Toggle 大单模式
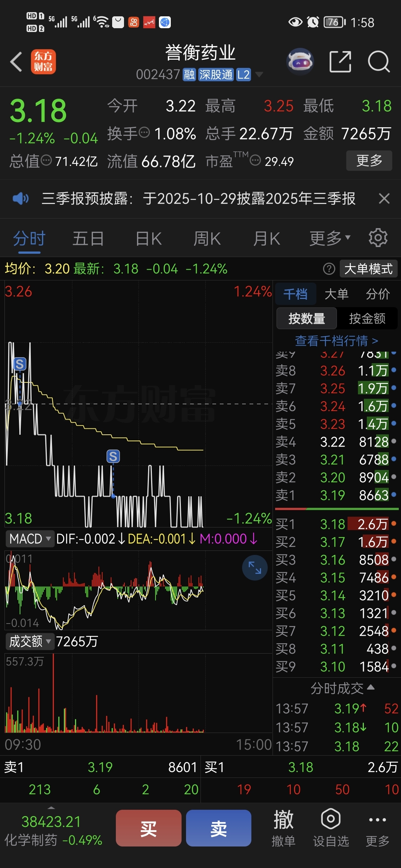401x868 pixels. click(x=368, y=269)
